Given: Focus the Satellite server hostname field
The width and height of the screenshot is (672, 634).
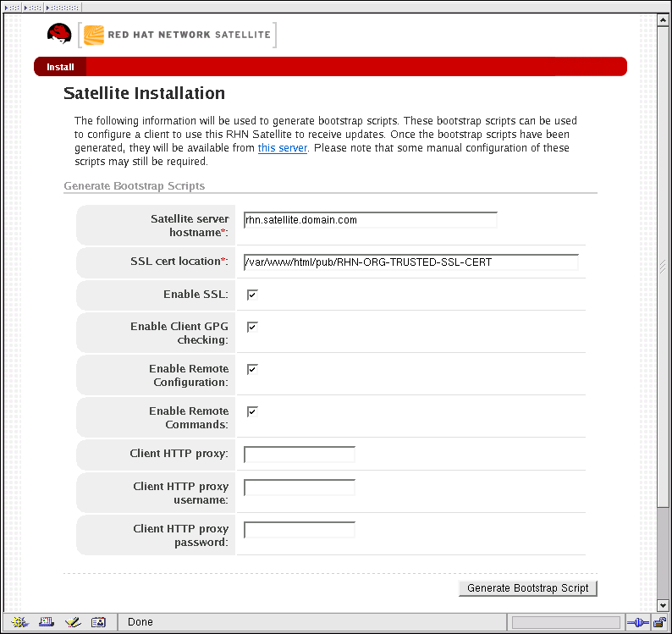Looking at the screenshot, I should pos(371,220).
